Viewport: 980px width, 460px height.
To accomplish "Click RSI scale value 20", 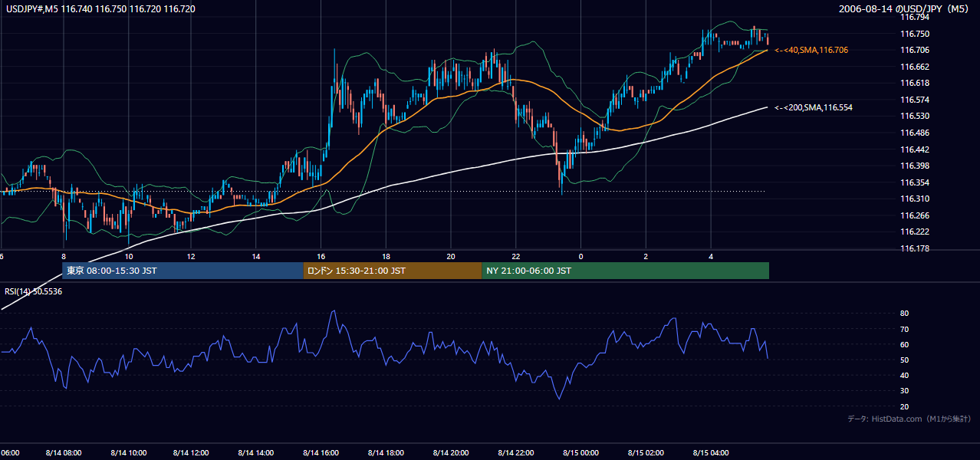I will [904, 406].
